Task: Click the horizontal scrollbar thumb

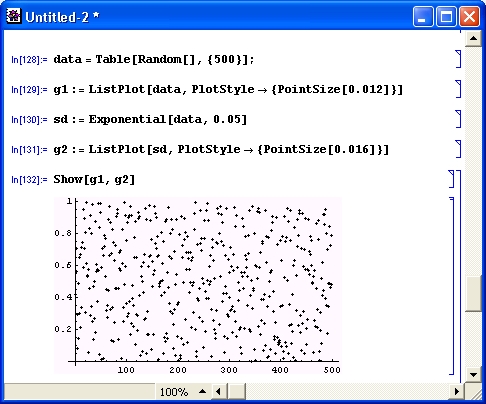Action: click(237, 391)
